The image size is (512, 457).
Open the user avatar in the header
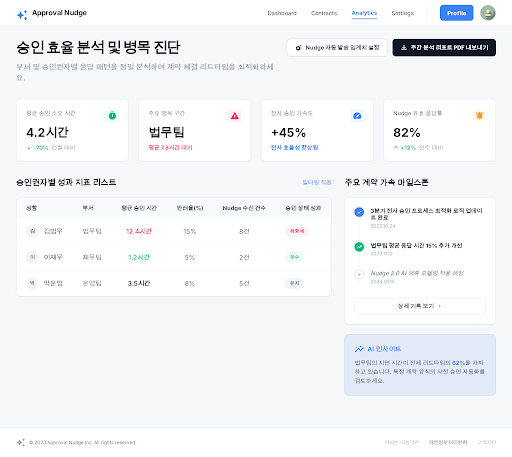488,13
